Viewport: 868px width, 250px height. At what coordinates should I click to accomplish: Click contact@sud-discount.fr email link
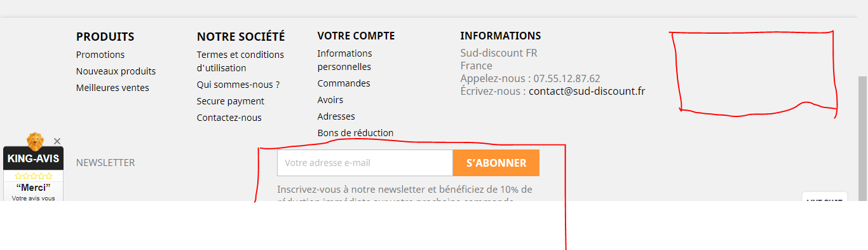click(587, 91)
